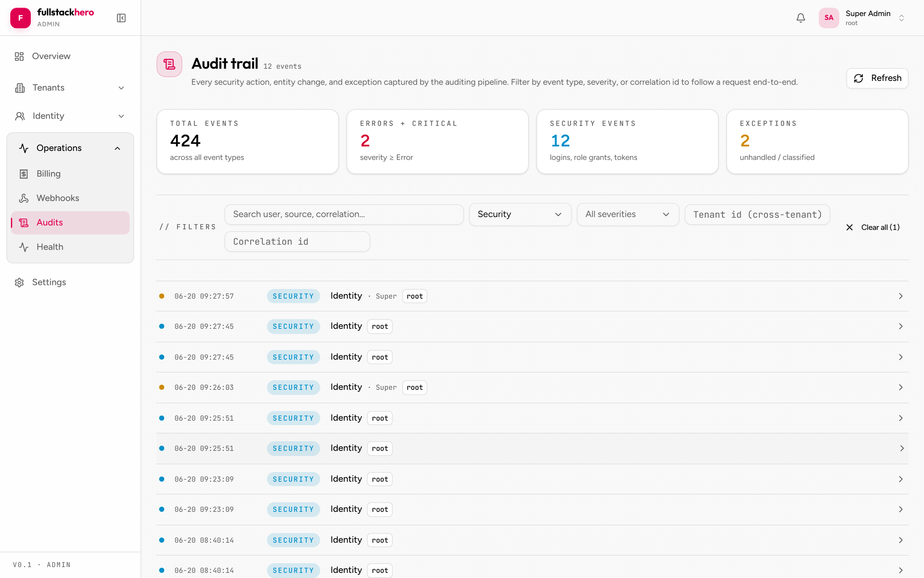This screenshot has height=578, width=924.
Task: Click the Audits scroll icon in sidebar
Action: [x=24, y=223]
